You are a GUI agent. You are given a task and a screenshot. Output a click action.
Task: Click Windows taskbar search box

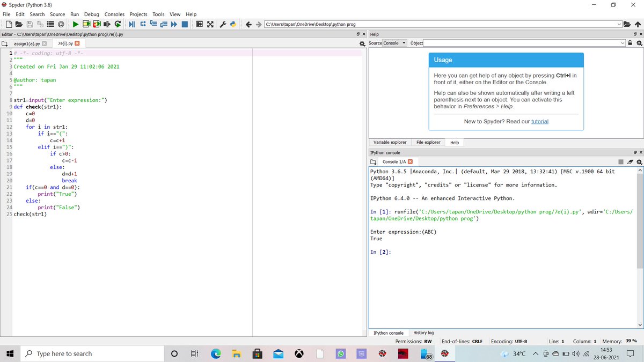coord(93,354)
